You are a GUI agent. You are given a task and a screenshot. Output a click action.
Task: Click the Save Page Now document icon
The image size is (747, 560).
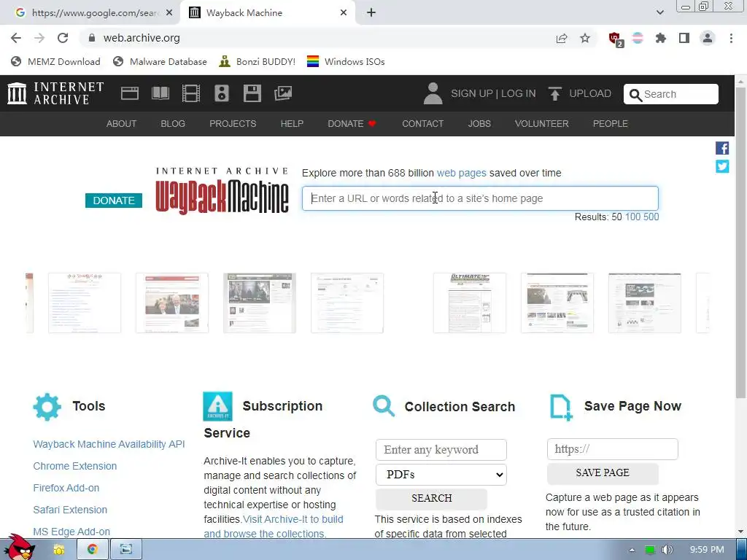[561, 408]
